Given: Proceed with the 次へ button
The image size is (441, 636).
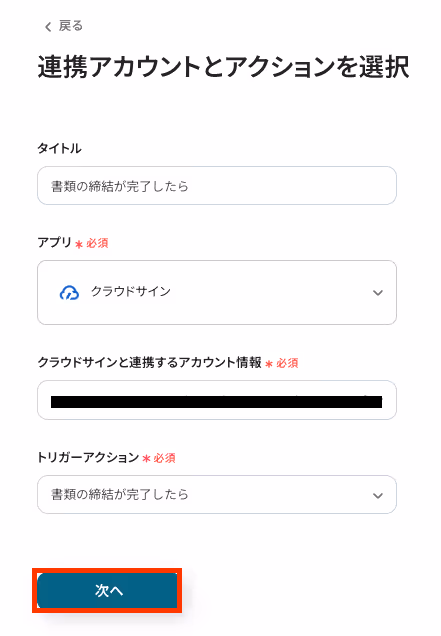Looking at the screenshot, I should pyautogui.click(x=107, y=591).
